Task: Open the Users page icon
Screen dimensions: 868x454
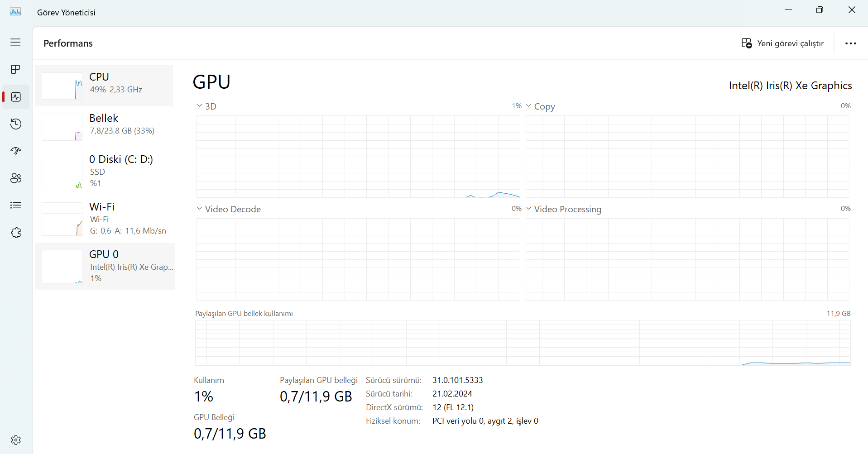Action: click(16, 178)
